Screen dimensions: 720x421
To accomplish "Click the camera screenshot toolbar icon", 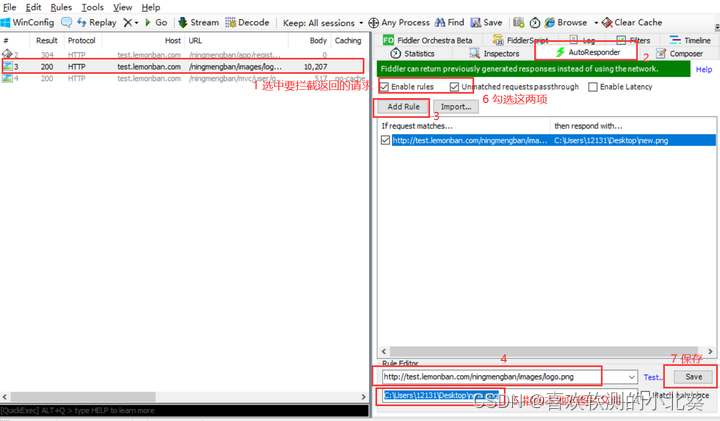I will pyautogui.click(x=519, y=22).
